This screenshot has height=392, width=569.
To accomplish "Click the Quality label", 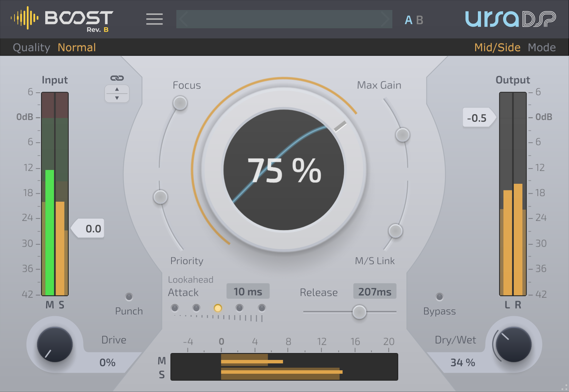I will tap(31, 47).
